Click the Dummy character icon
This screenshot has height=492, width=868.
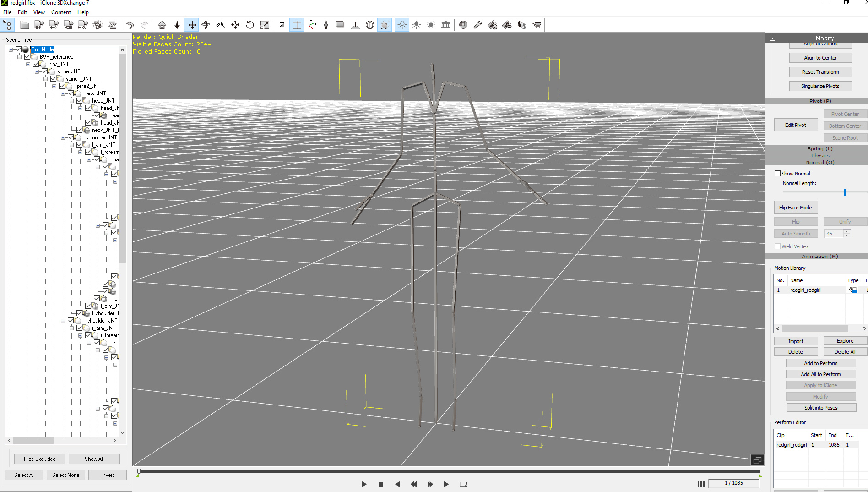coord(326,25)
